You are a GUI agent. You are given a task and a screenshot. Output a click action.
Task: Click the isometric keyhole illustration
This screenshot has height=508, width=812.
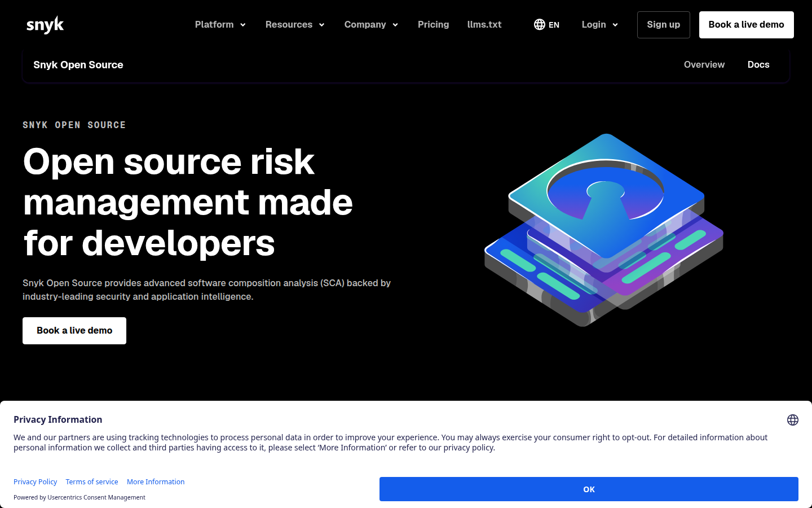click(x=604, y=230)
